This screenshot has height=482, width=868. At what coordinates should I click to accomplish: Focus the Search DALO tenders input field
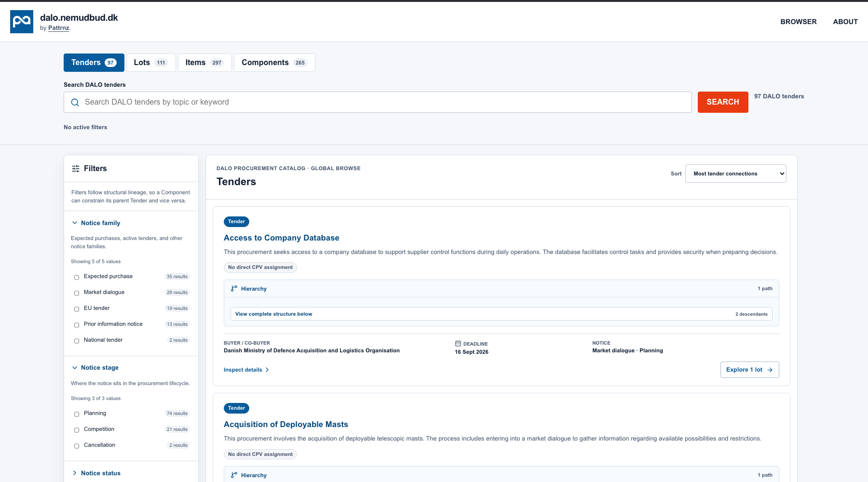click(378, 102)
